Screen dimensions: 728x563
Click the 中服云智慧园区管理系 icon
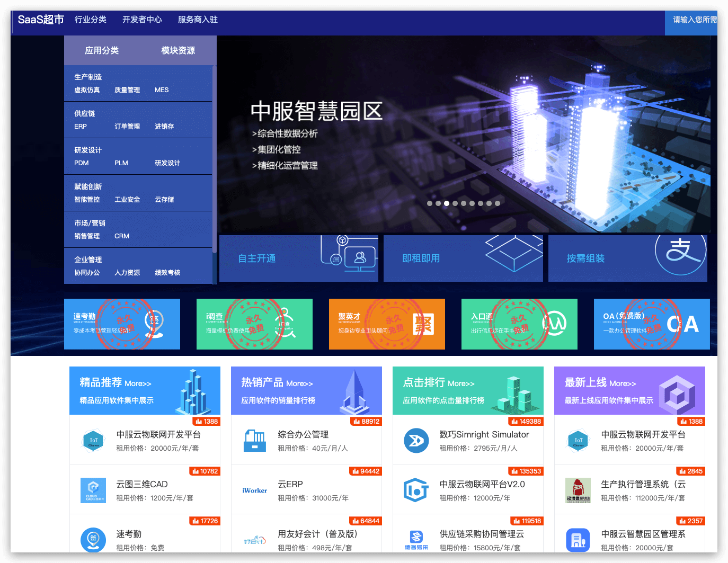click(578, 540)
